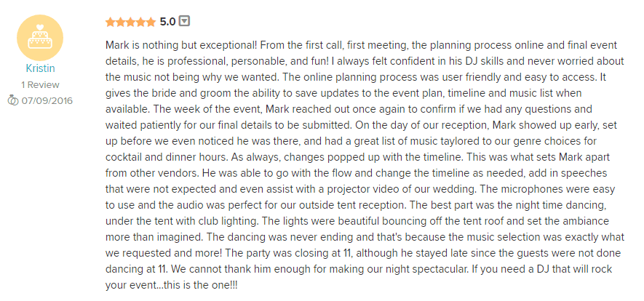This screenshot has width=644, height=301.
Task: Open reviewer Kristin's profile name
Action: (x=40, y=68)
